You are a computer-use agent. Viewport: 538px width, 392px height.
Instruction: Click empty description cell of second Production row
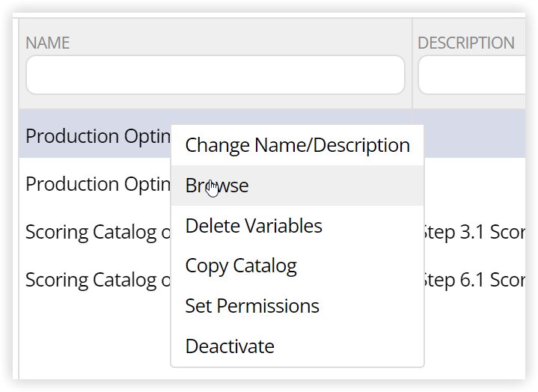[475, 182]
